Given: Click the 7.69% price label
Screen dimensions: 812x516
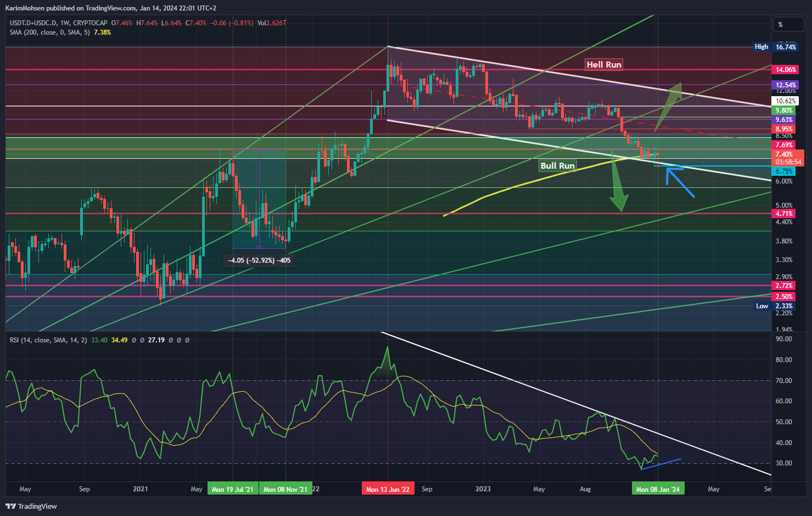Looking at the screenshot, I should click(783, 145).
